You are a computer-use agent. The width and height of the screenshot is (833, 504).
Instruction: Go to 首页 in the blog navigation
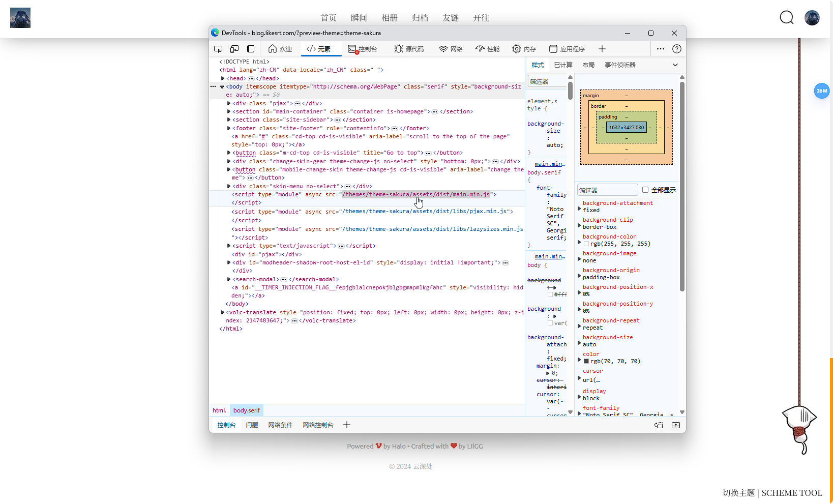click(329, 18)
